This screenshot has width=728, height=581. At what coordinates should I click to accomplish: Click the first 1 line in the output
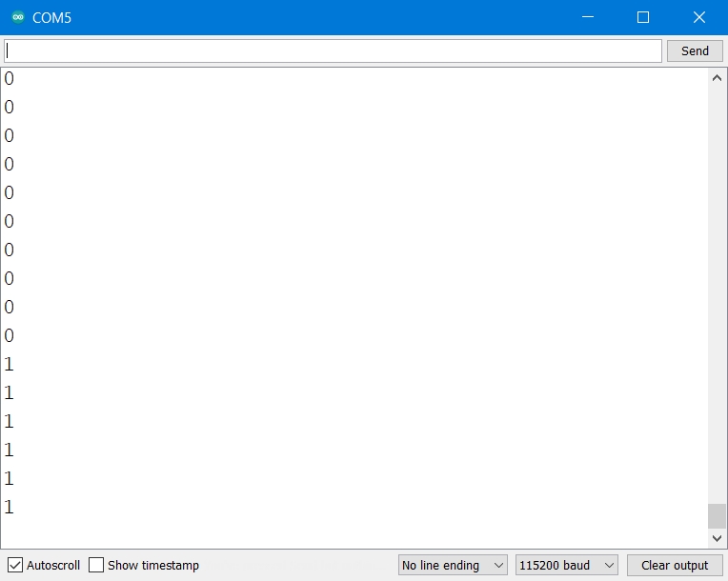[x=10, y=364]
